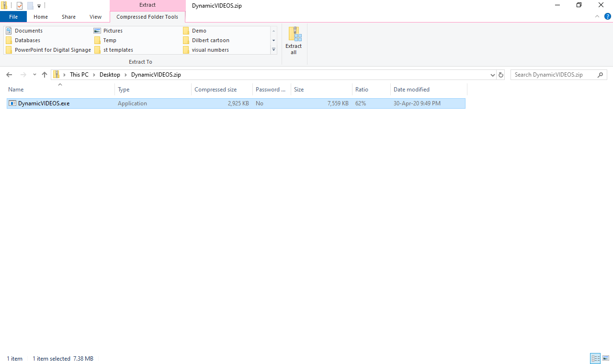Sort by the Password column header

(272, 90)
